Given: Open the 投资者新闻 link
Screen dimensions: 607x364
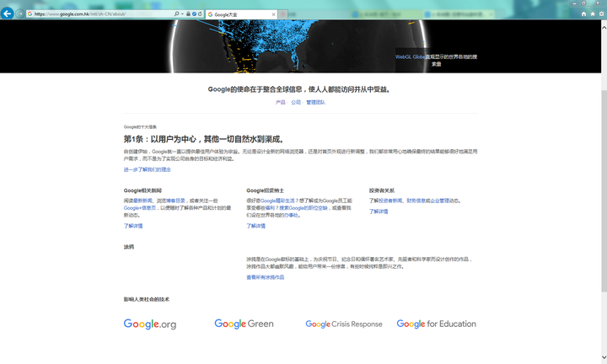Looking at the screenshot, I should click(x=390, y=201).
